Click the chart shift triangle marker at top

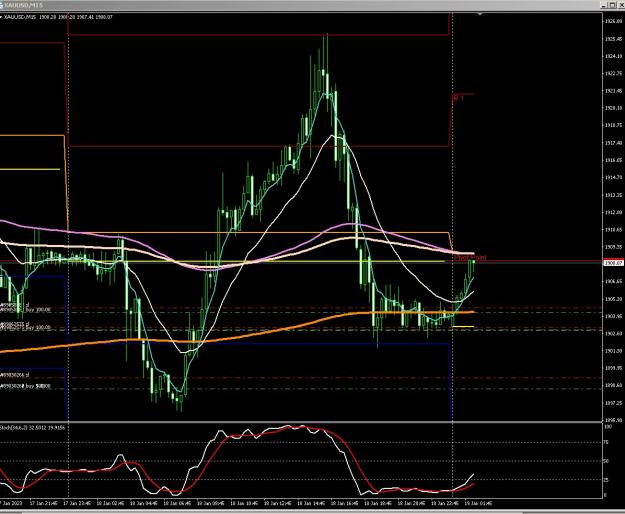480,14
